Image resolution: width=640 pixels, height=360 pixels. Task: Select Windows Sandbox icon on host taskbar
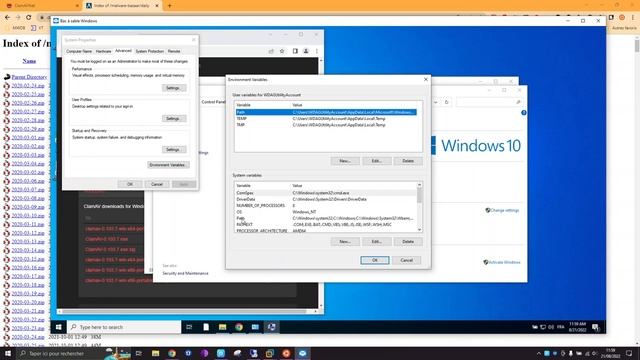point(302,353)
